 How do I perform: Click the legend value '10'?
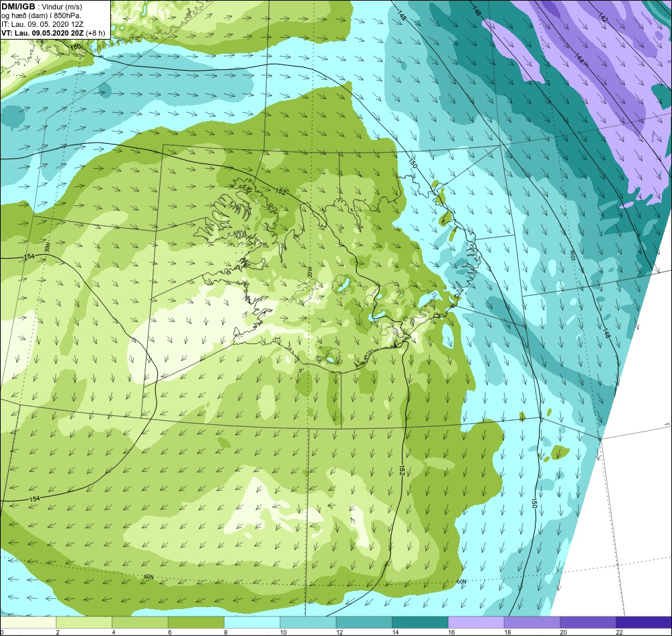click(284, 632)
